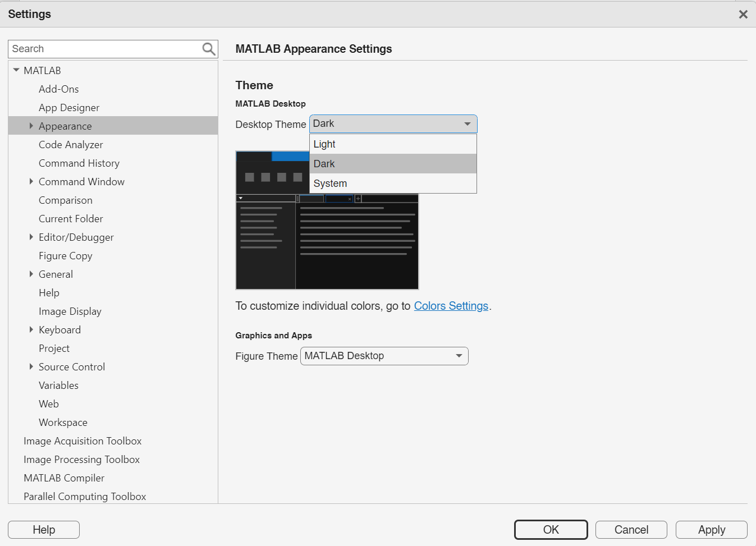Open Image Display settings
Viewport: 756px width, 546px height.
70,311
